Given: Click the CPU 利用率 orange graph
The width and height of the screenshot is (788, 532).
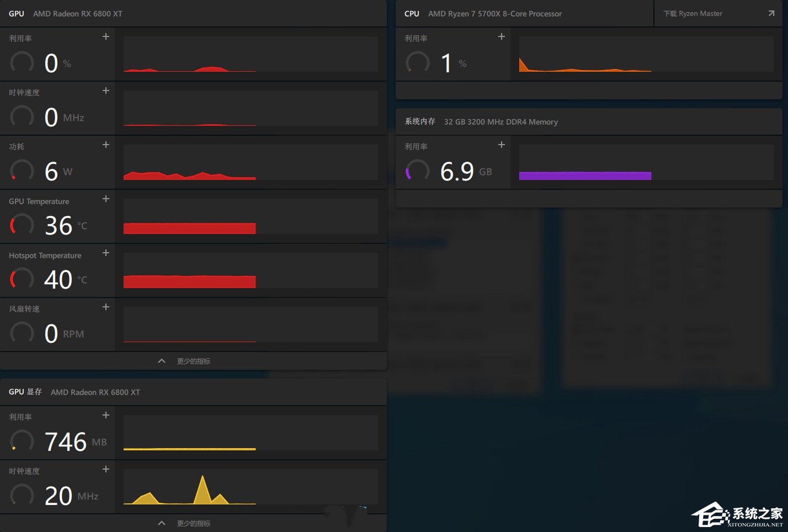Looking at the screenshot, I should coord(646,54).
